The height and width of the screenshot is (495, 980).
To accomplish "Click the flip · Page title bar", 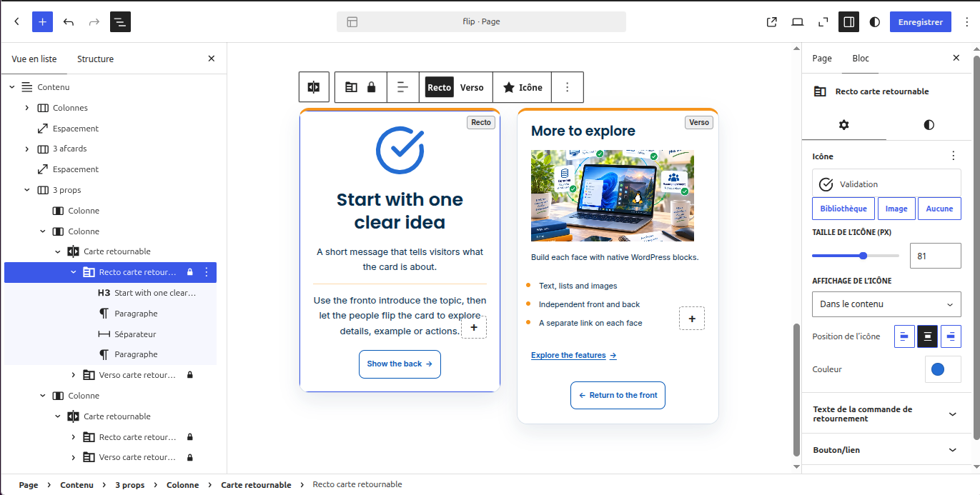I will [x=481, y=21].
